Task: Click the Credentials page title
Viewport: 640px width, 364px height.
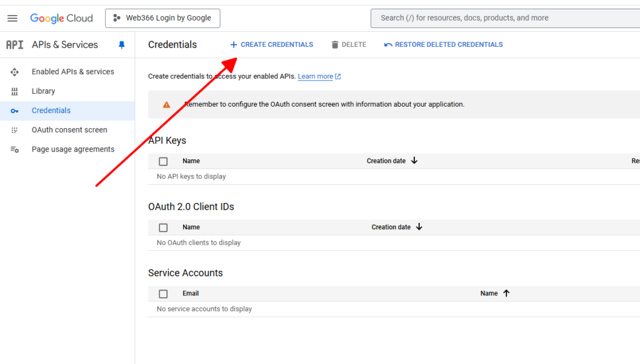Action: [172, 45]
